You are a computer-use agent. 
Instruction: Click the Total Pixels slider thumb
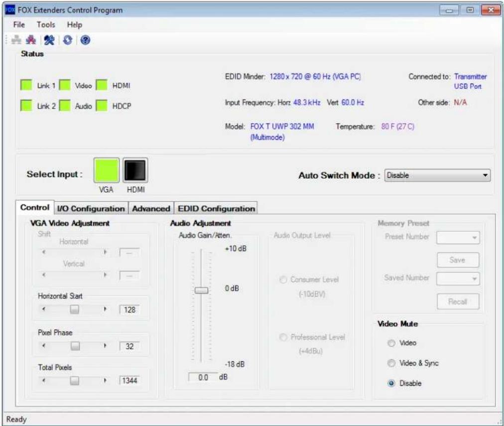75,381
